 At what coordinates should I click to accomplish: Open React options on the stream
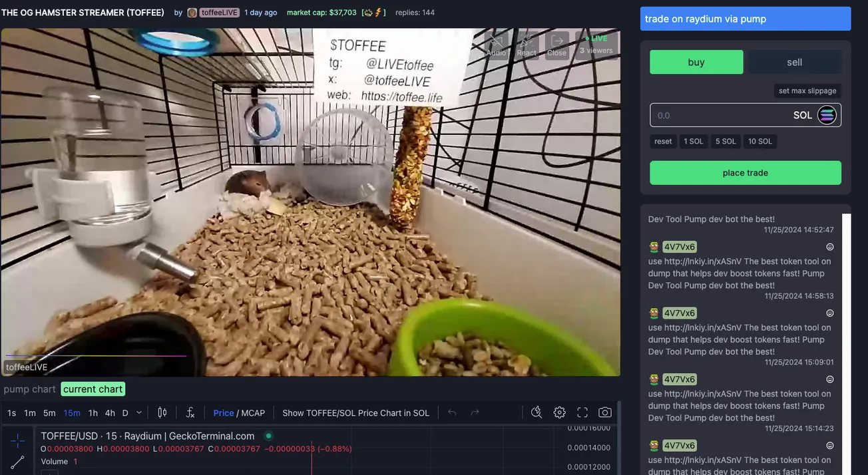coord(527,45)
